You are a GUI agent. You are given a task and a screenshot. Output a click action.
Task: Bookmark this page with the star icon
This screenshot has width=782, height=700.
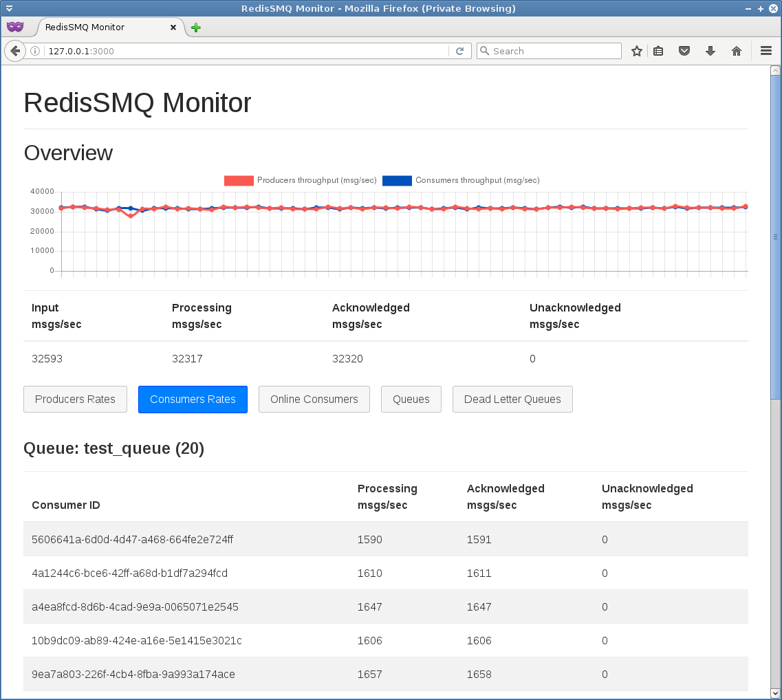636,51
